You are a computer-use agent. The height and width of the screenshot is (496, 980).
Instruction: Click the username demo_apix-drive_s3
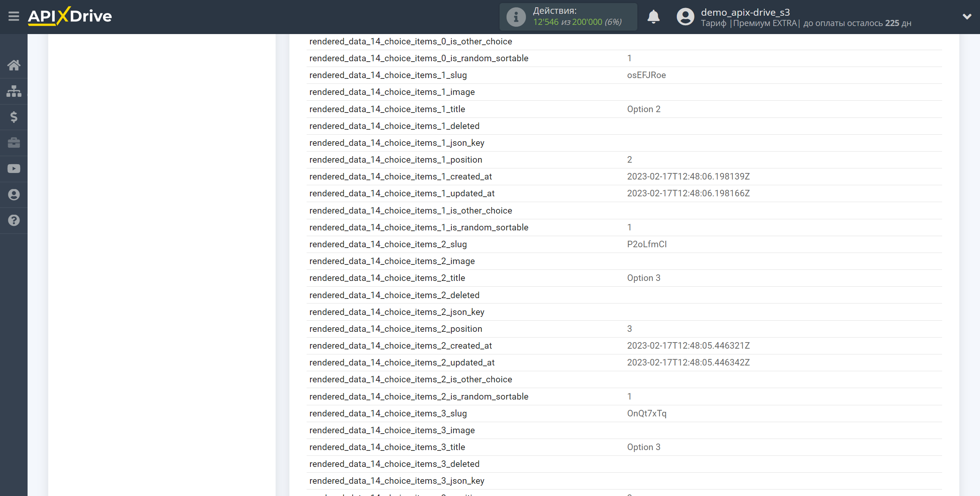[745, 12]
